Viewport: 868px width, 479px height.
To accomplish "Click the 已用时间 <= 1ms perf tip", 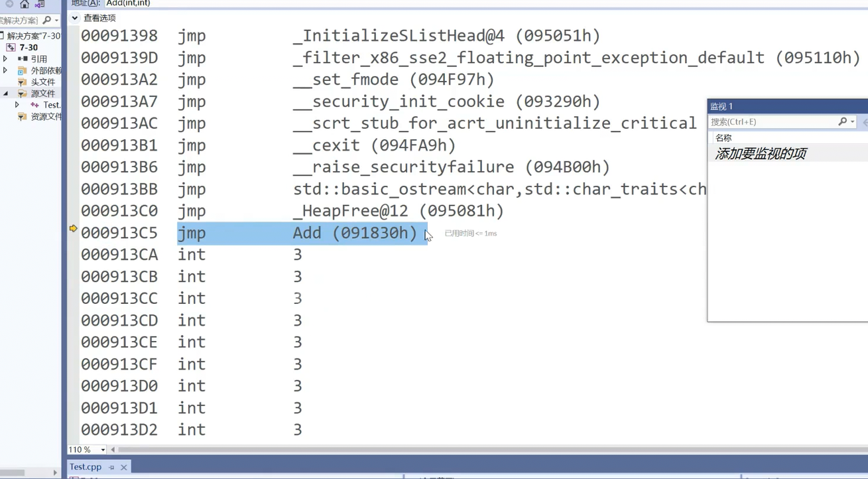I will click(471, 234).
